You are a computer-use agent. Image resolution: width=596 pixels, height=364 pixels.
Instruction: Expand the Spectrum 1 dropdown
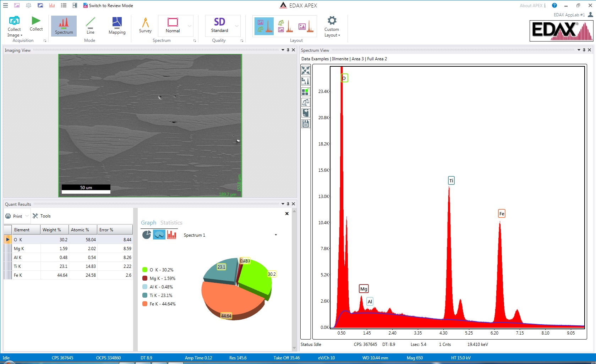tap(276, 235)
